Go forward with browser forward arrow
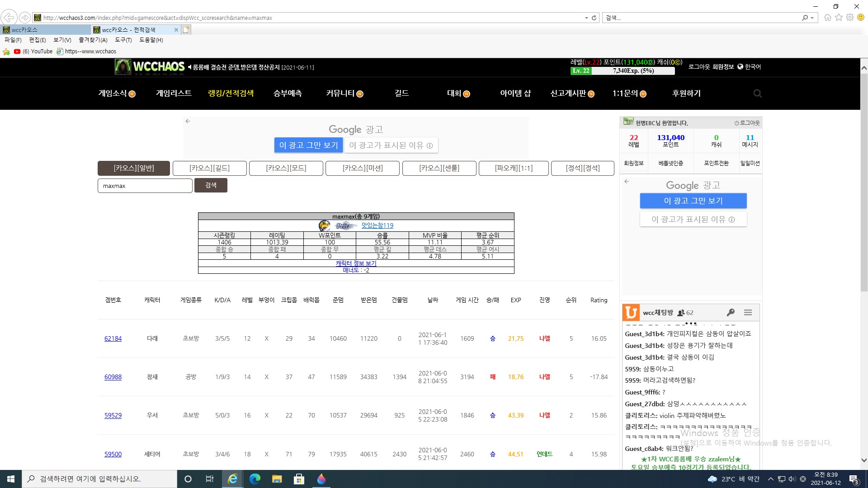 pos(25,18)
